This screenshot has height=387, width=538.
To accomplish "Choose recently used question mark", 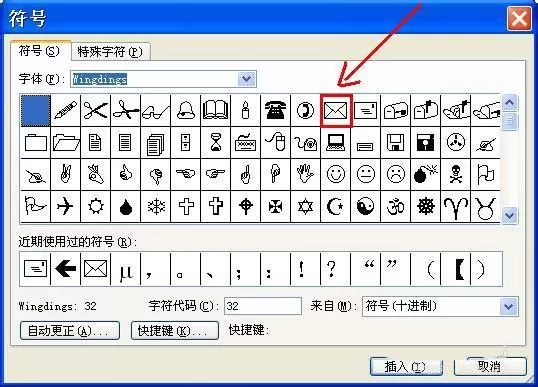I will coord(336,269).
